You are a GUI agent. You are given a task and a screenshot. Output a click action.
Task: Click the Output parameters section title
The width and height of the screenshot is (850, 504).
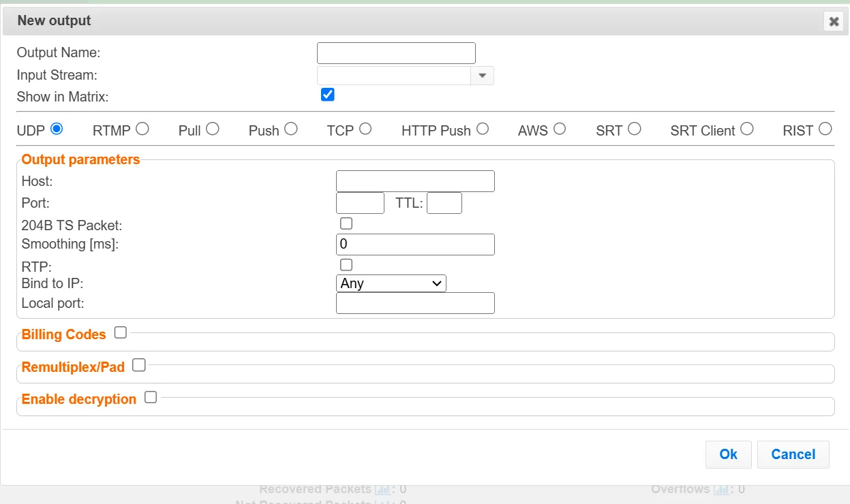pyautogui.click(x=80, y=159)
